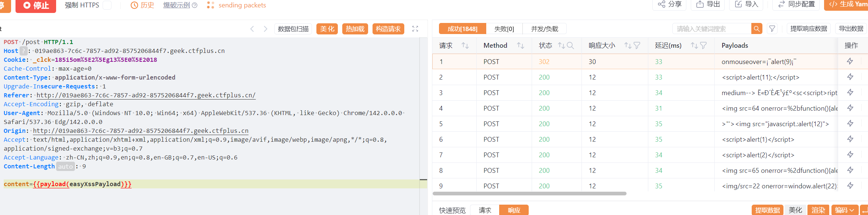
Task: Click the 导出 export button
Action: click(708, 4)
